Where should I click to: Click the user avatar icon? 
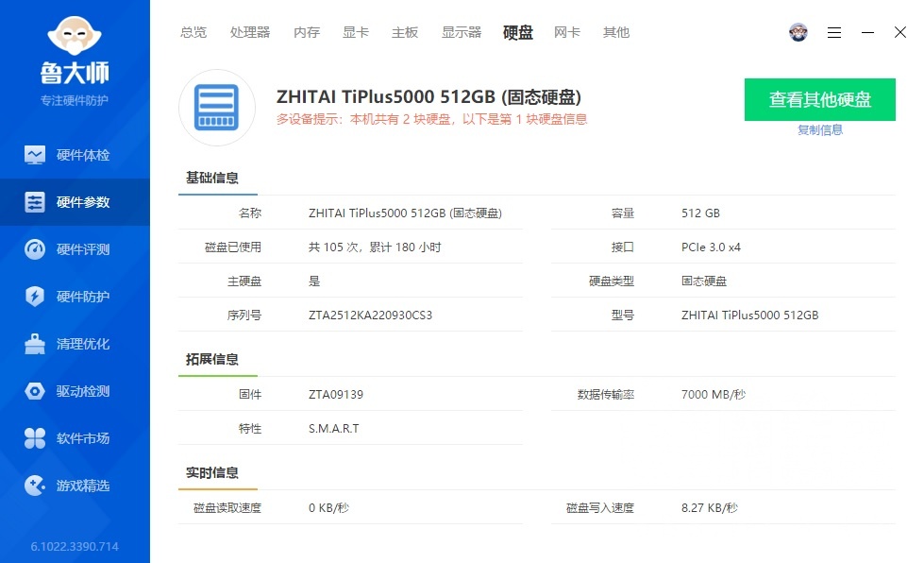pos(798,31)
